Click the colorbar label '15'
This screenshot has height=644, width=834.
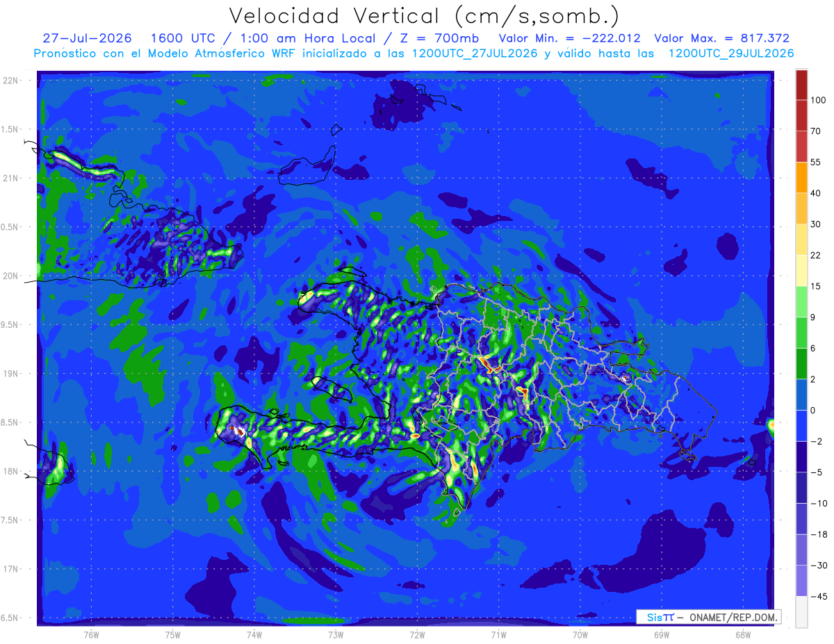tap(816, 286)
